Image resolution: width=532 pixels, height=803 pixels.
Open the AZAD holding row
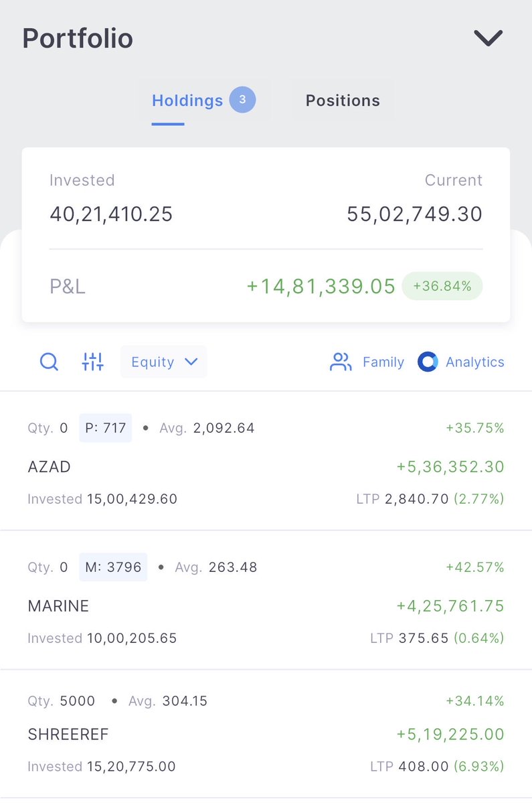click(x=266, y=461)
